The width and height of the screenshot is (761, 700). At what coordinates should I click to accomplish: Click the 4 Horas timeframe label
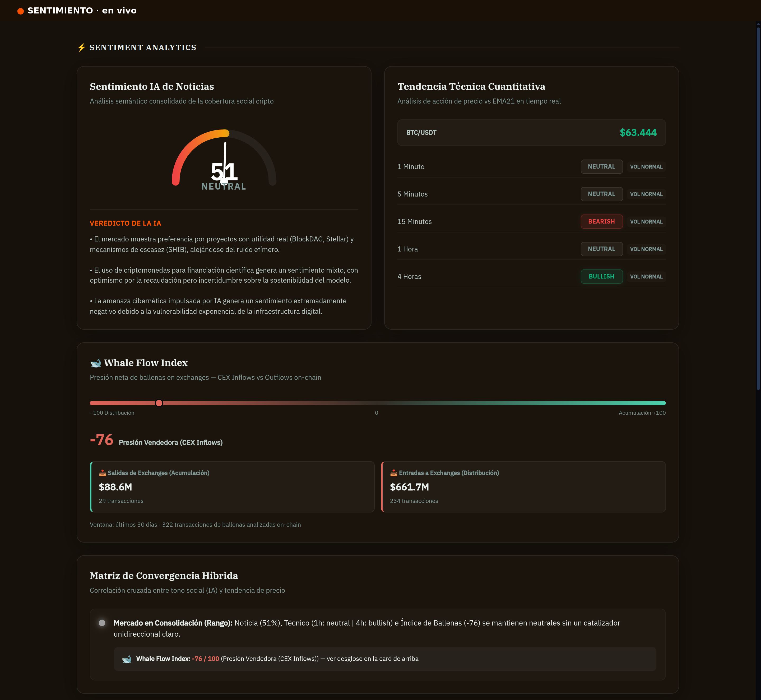point(409,277)
